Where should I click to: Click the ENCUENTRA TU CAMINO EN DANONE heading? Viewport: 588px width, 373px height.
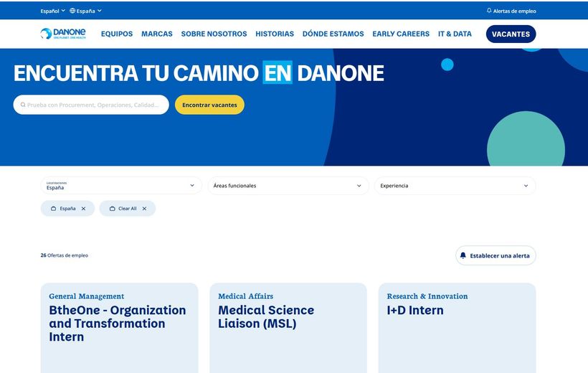(x=199, y=72)
